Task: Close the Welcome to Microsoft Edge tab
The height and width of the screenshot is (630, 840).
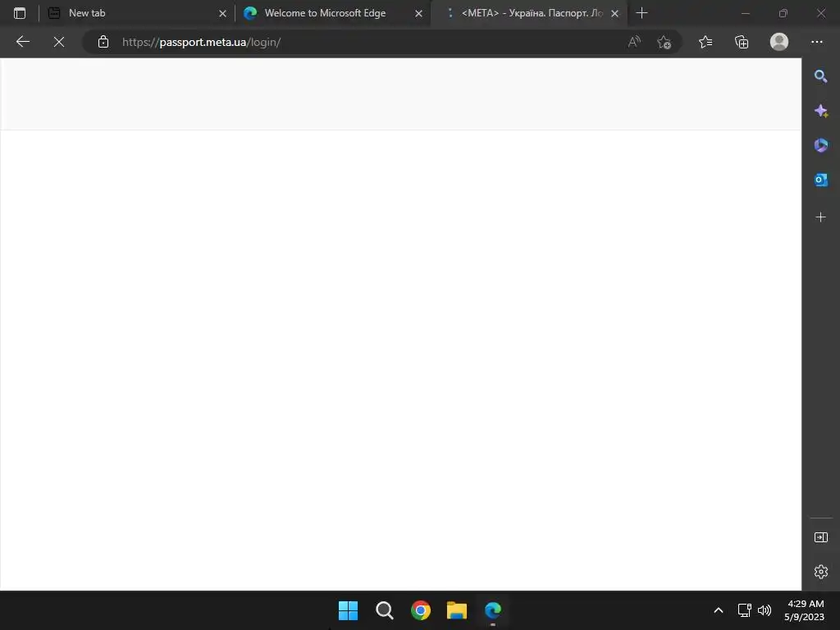Action: (x=419, y=13)
